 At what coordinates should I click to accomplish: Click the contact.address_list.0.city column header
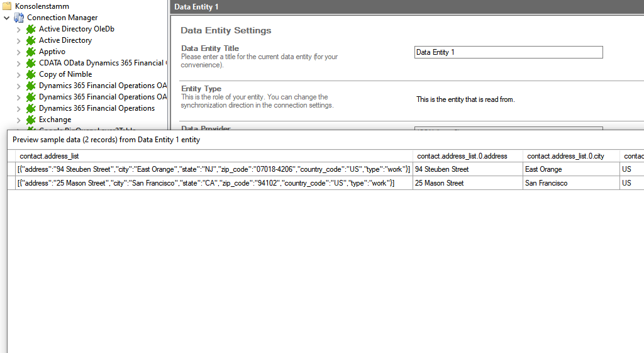(571, 156)
